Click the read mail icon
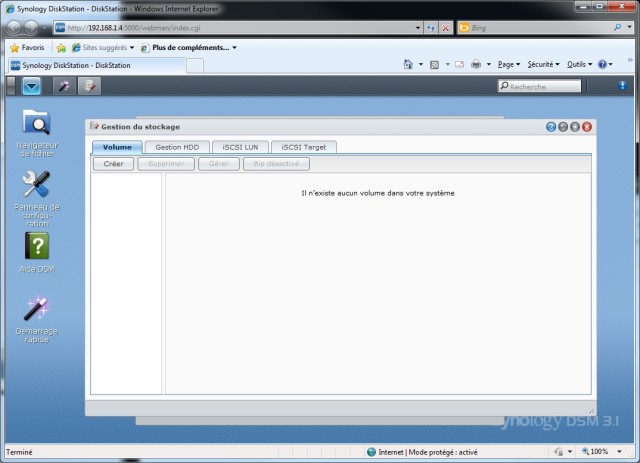The image size is (640, 463). [x=459, y=65]
